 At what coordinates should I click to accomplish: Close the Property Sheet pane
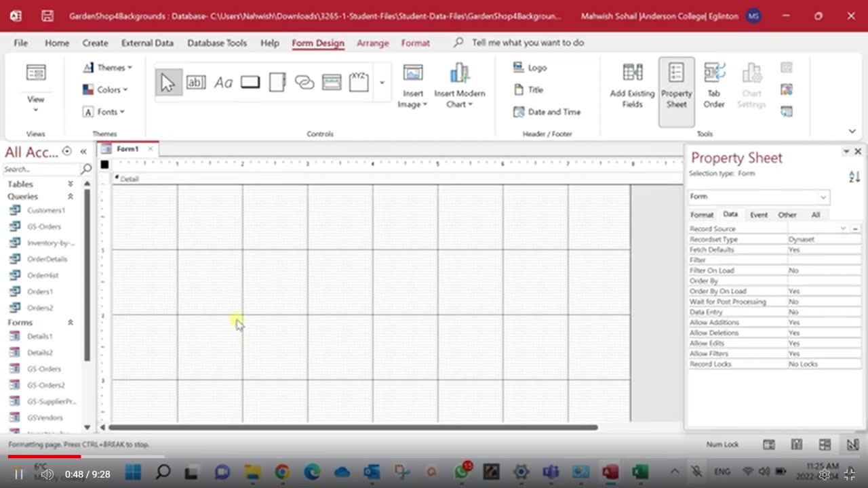(x=858, y=151)
